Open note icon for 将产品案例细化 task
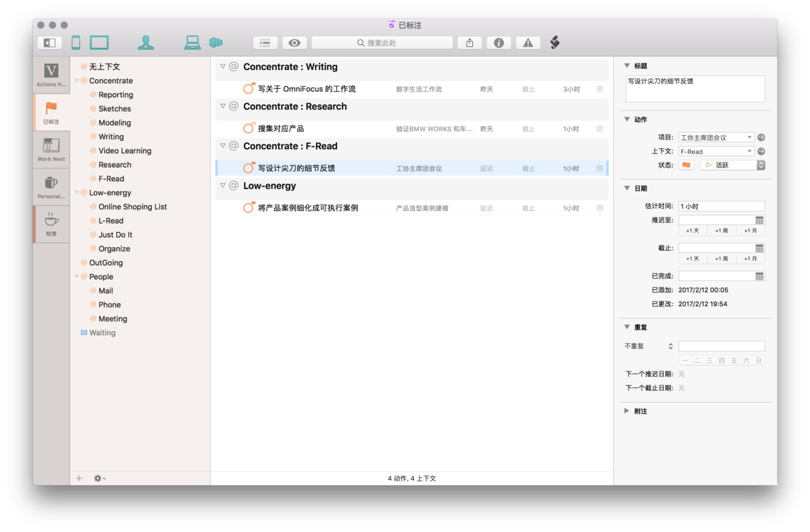This screenshot has width=810, height=532. coord(600,208)
